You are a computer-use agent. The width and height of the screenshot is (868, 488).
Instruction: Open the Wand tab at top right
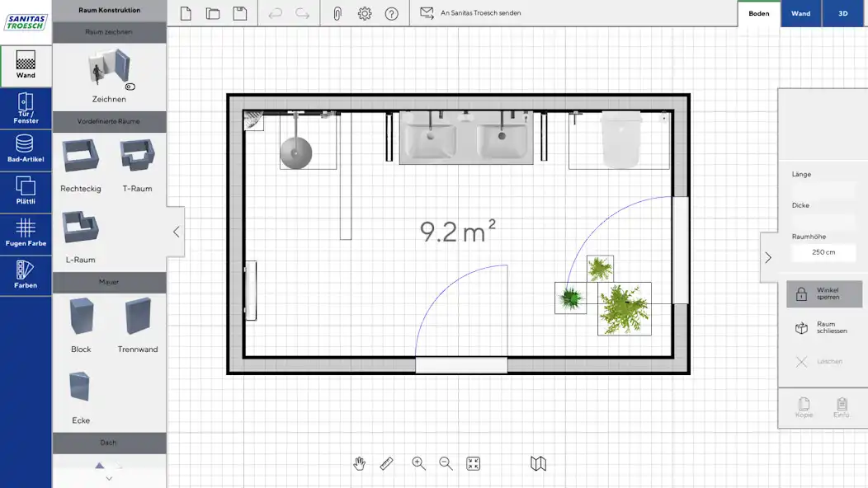(800, 13)
